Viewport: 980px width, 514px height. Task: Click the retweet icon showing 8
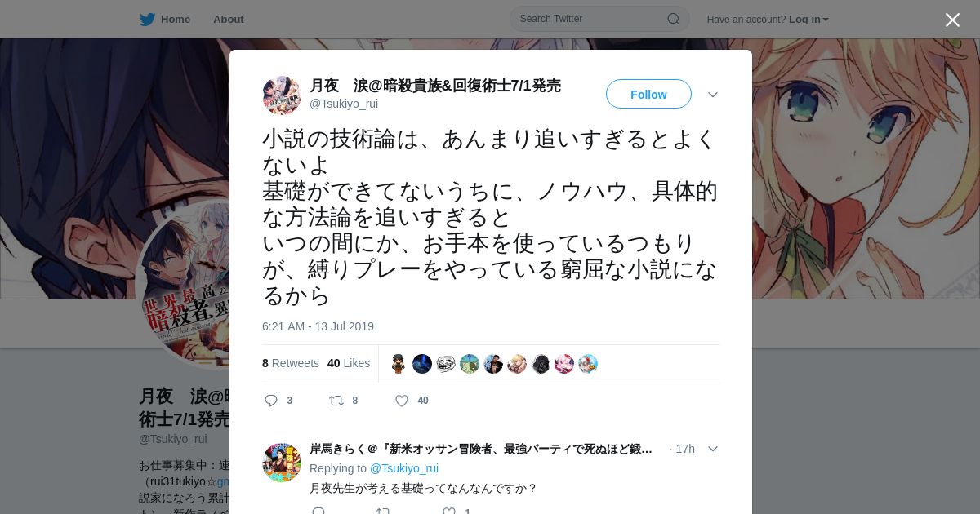pyautogui.click(x=336, y=401)
